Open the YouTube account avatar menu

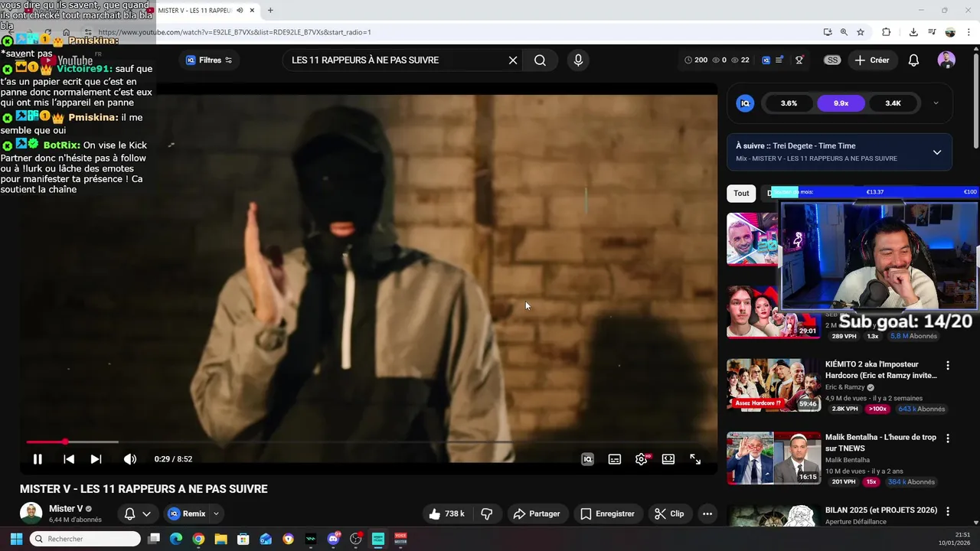947,60
